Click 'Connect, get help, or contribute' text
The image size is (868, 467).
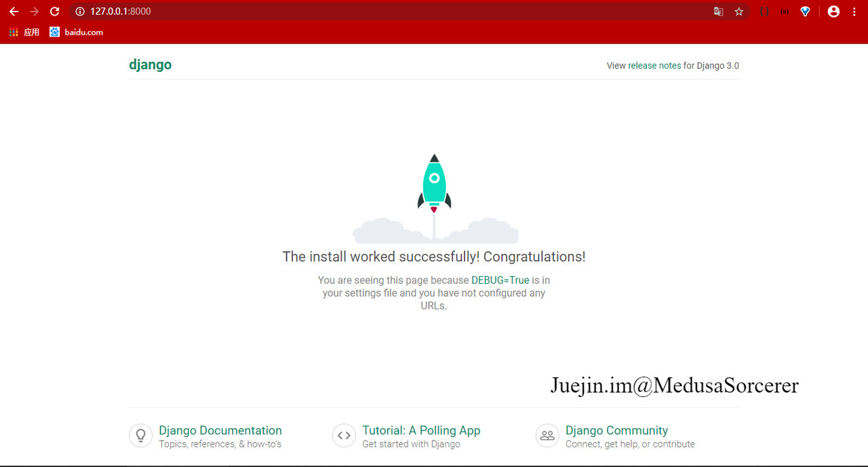[x=630, y=444]
